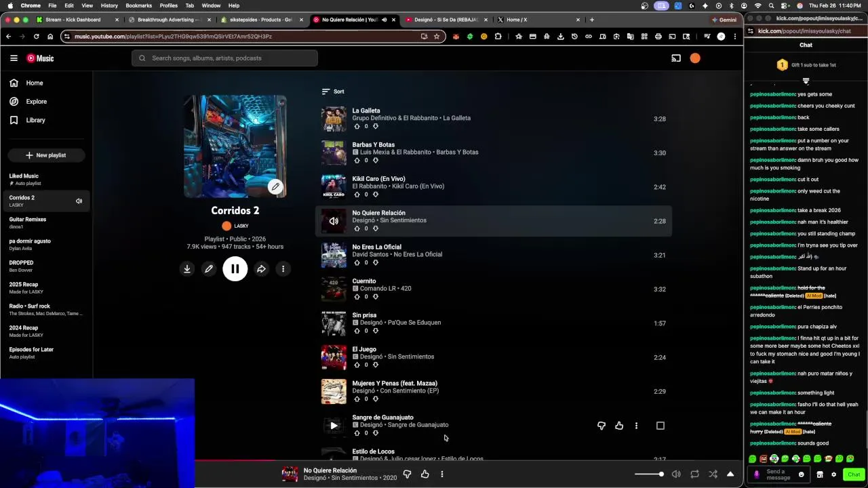Open the Sort options for tracks
868x488 pixels.
point(333,91)
